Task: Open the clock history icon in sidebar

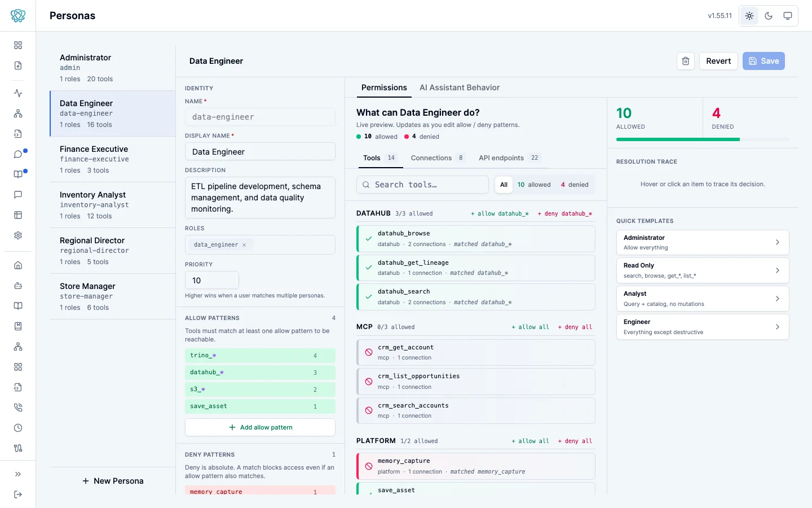Action: [18, 428]
